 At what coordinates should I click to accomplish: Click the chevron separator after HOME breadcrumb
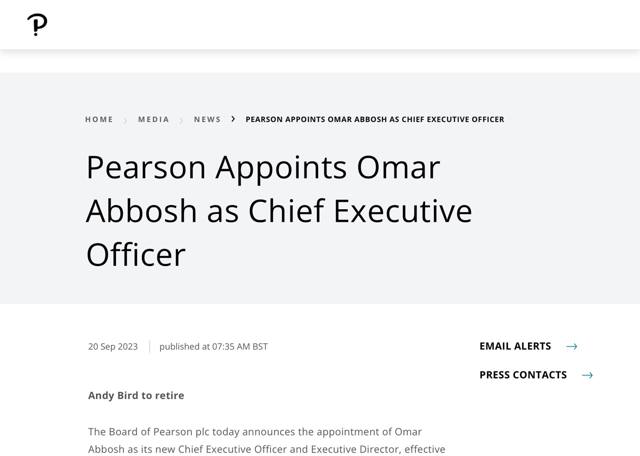(126, 120)
